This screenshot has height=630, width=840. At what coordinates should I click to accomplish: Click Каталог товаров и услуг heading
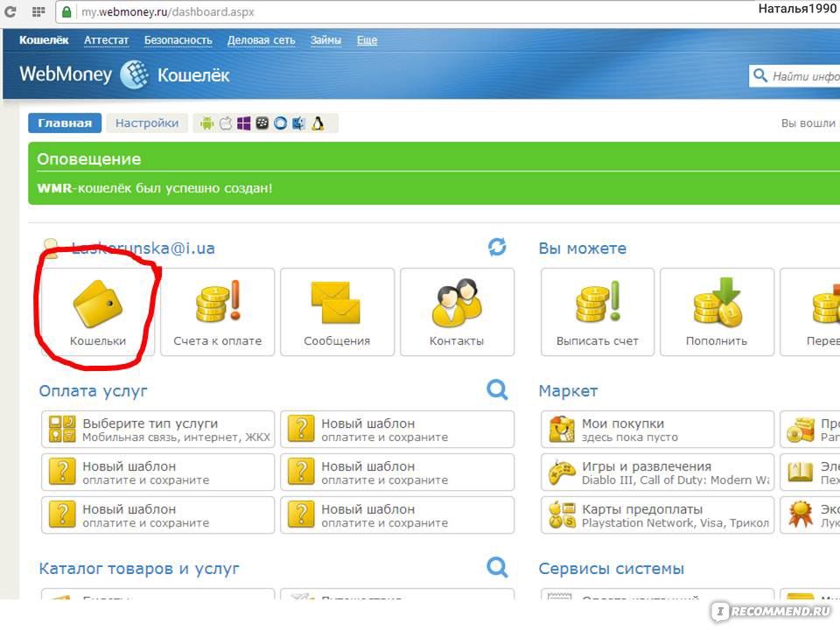139,569
